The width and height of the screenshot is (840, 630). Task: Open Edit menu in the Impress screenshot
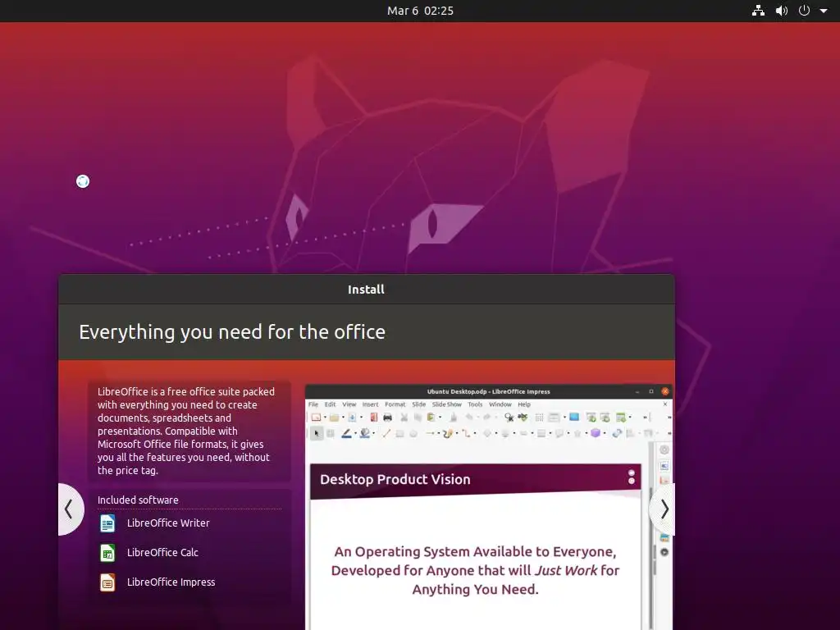(x=330, y=404)
